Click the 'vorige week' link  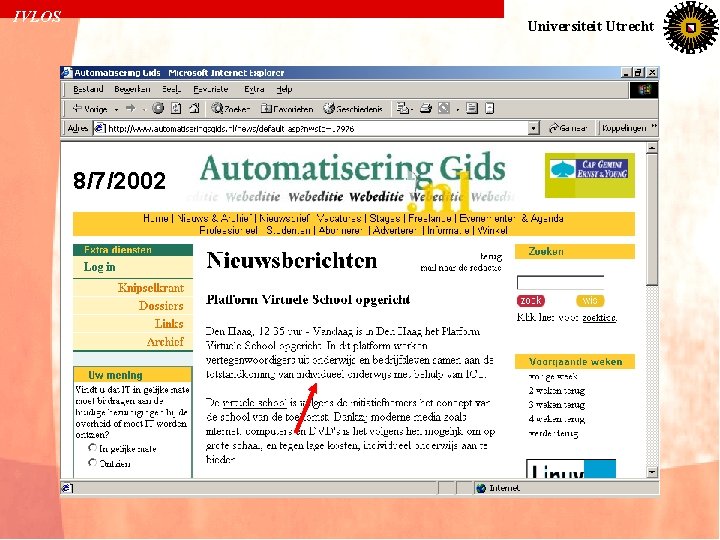552,377
